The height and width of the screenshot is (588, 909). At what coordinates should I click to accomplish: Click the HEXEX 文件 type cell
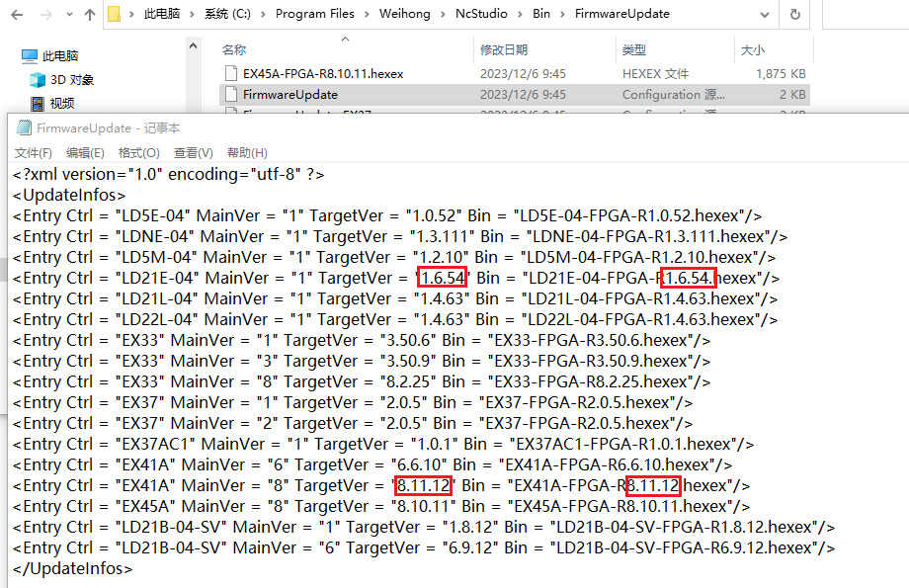655,74
